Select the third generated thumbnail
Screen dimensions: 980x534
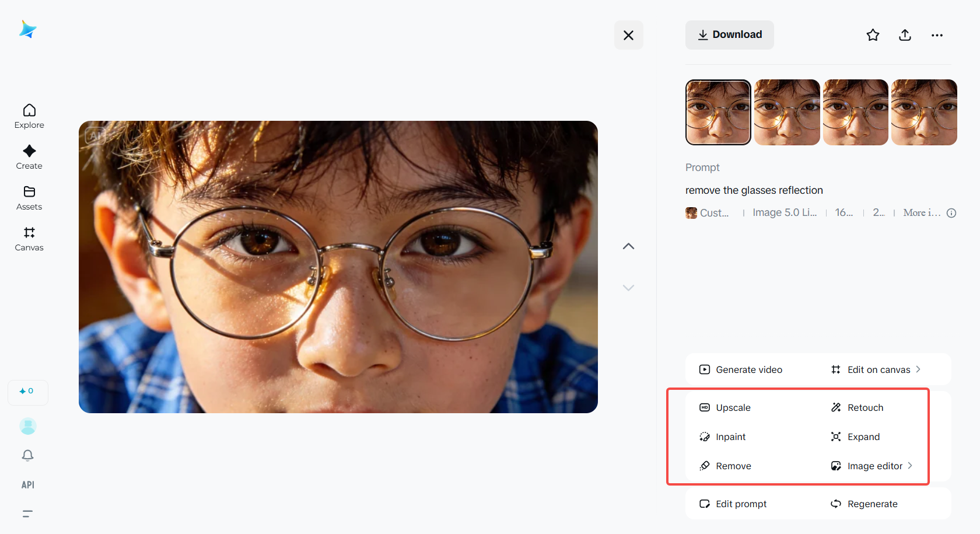pyautogui.click(x=855, y=112)
